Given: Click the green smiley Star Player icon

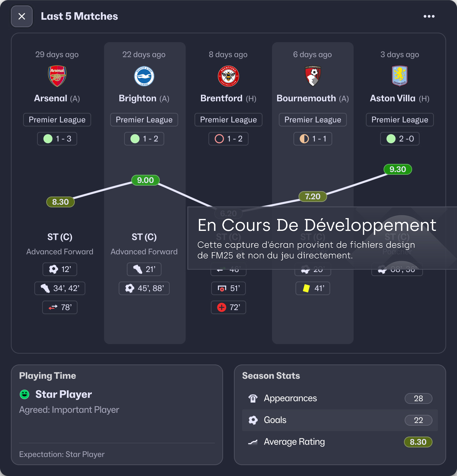Looking at the screenshot, I should point(24,394).
